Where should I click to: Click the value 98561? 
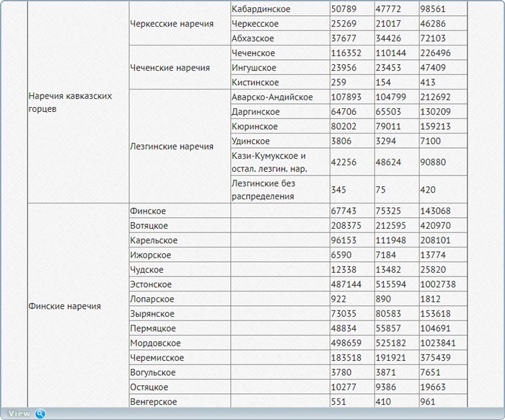[433, 9]
